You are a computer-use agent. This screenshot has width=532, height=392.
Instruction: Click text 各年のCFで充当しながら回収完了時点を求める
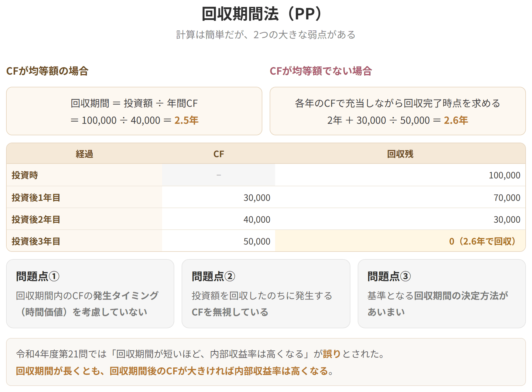click(x=397, y=103)
